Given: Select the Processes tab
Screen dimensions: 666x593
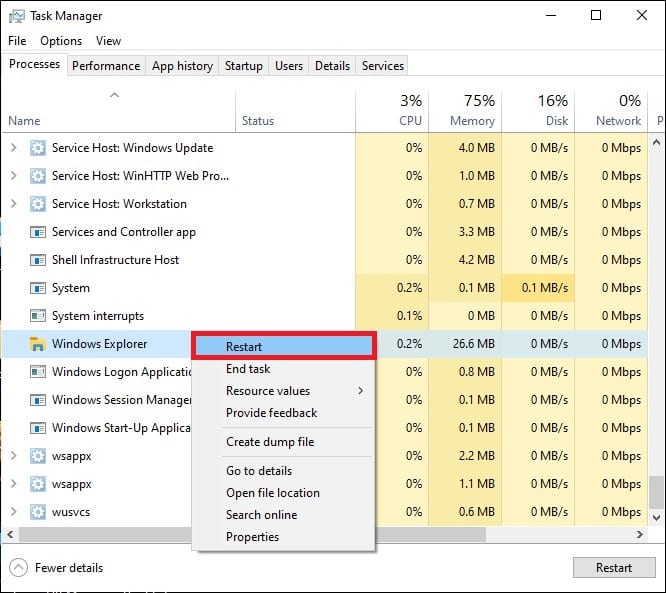Looking at the screenshot, I should [34, 64].
